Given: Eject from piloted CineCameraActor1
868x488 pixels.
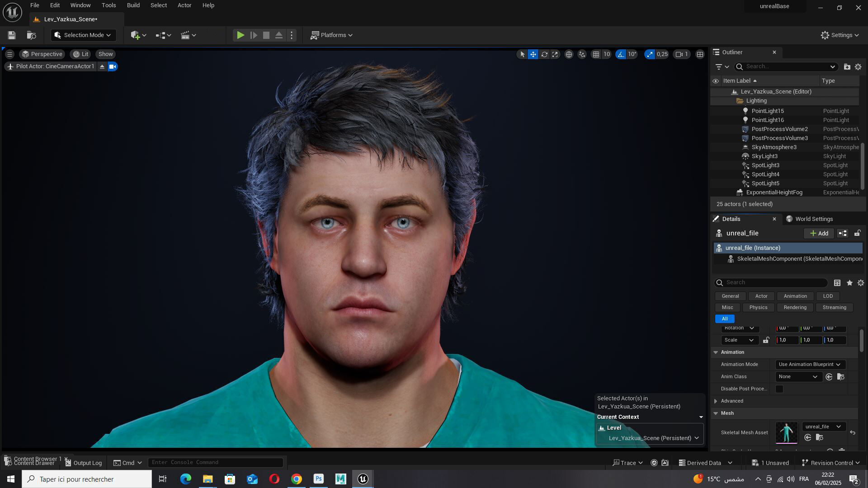Looking at the screenshot, I should click(x=102, y=66).
